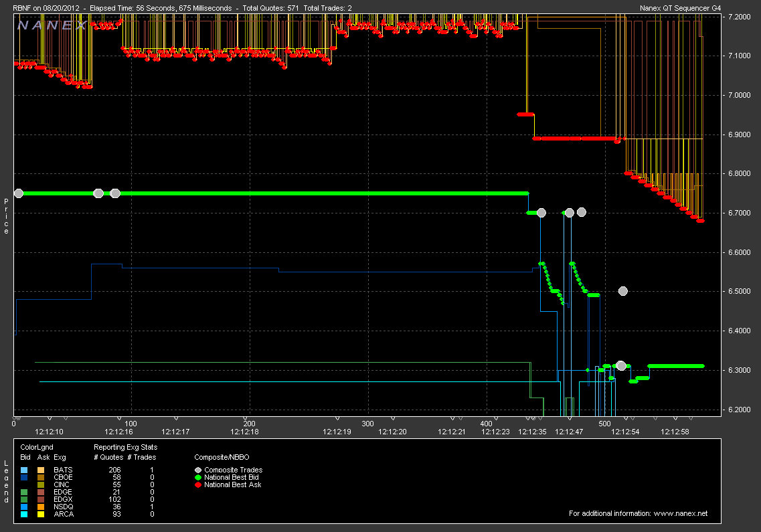Select the EDGX bid color swatch
The height and width of the screenshot is (532, 761).
point(24,499)
